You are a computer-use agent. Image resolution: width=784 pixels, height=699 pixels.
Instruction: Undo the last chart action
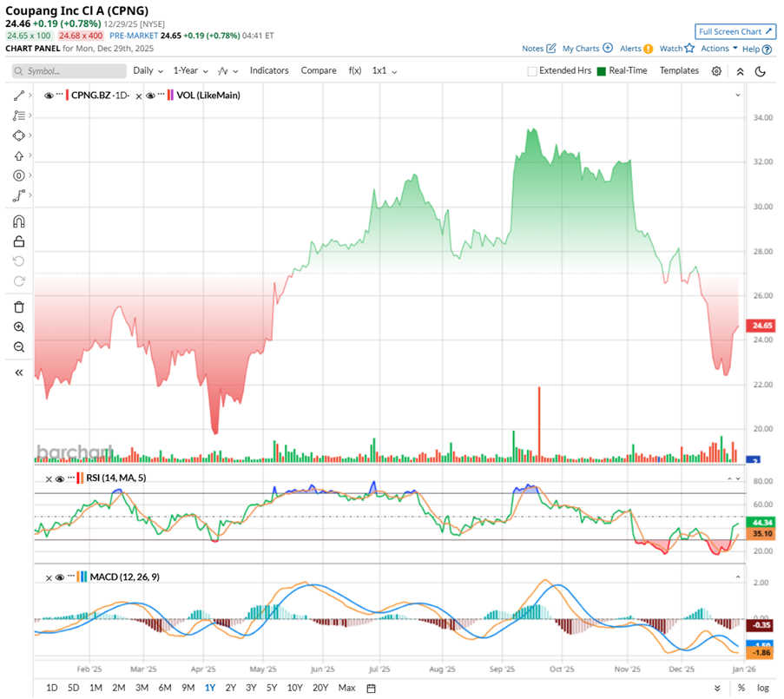click(x=18, y=261)
